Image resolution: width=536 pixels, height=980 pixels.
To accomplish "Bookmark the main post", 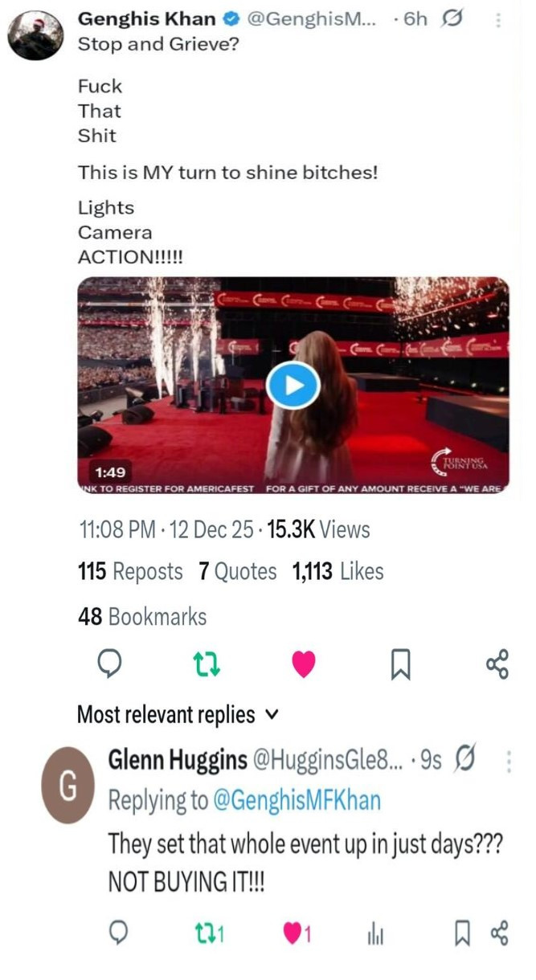I will click(x=400, y=664).
